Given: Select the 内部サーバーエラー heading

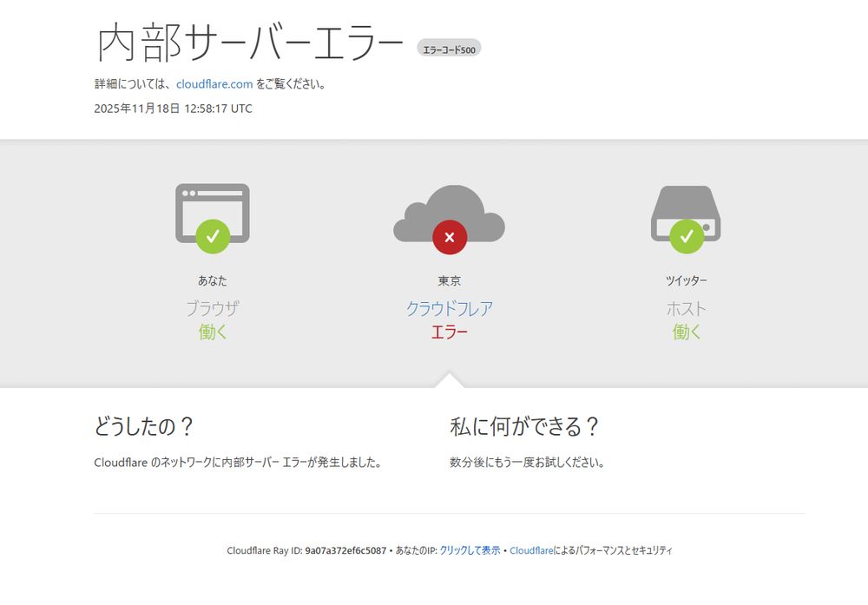Looking at the screenshot, I should [x=250, y=43].
